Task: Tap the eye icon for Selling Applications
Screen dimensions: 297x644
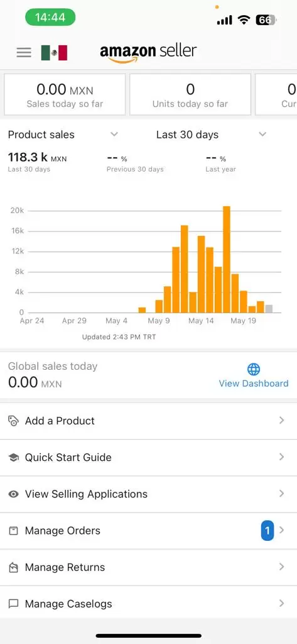Action: pos(14,494)
